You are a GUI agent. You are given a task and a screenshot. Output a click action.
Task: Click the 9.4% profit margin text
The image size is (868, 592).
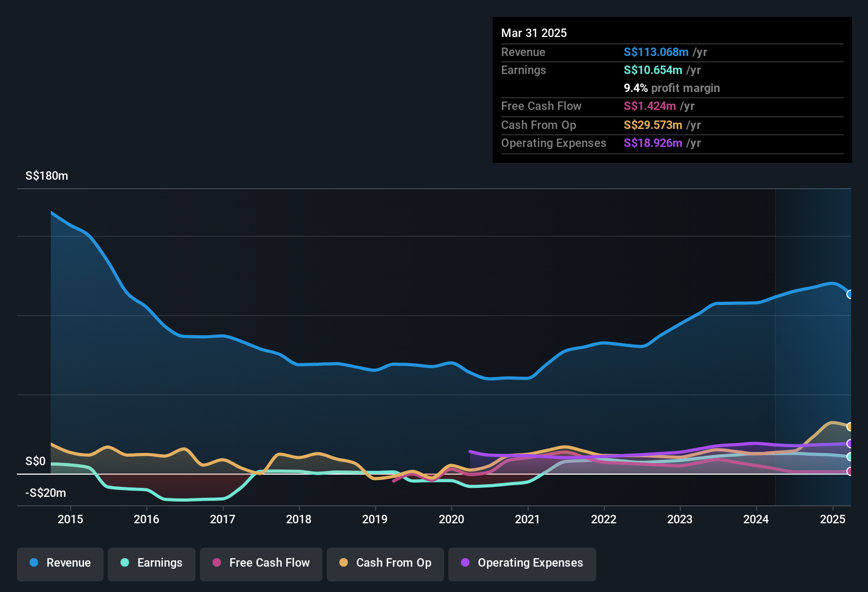[672, 88]
